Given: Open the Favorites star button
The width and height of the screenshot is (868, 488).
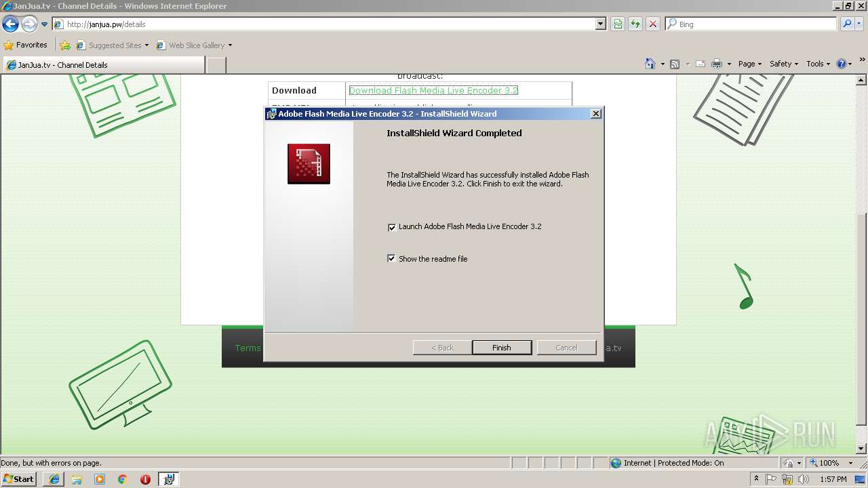Looking at the screenshot, I should [26, 45].
